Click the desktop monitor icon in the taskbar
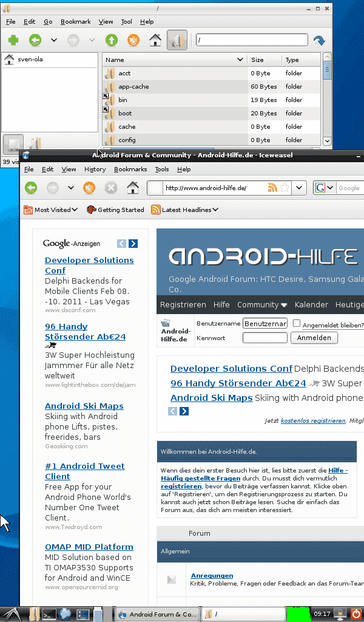The image size is (364, 622). click(x=83, y=614)
